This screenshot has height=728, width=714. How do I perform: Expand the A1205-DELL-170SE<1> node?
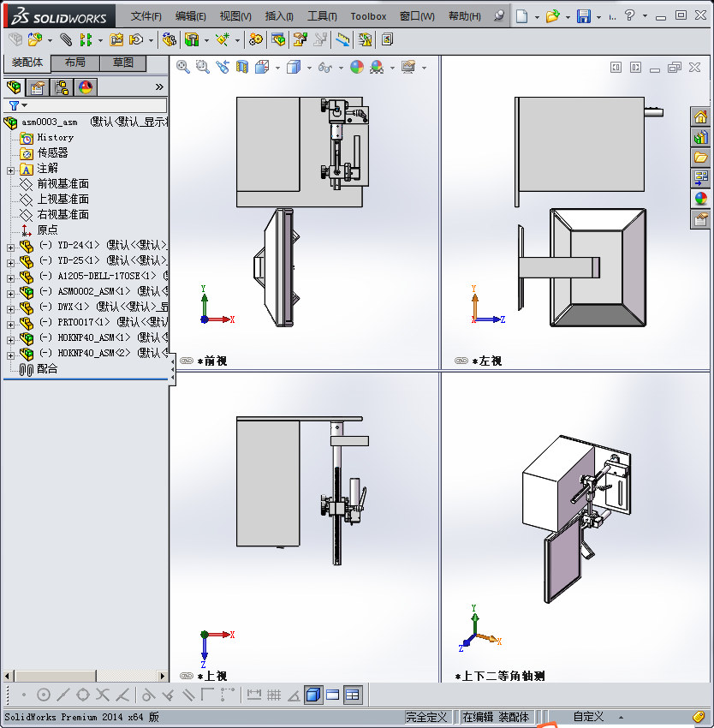(x=10, y=278)
